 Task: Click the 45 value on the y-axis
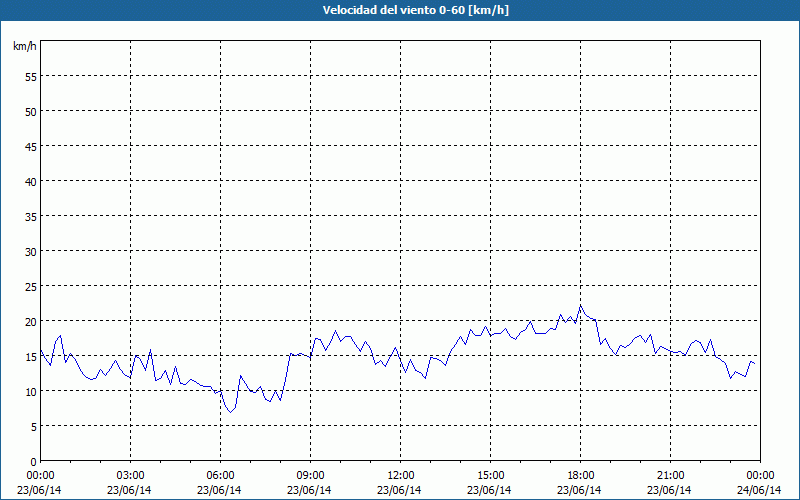[31, 146]
